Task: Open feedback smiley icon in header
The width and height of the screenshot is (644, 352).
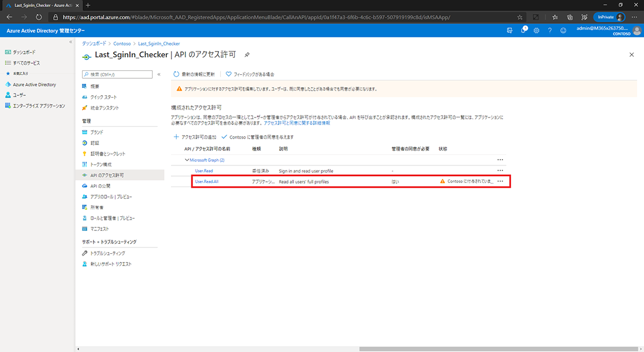Action: 563,30
